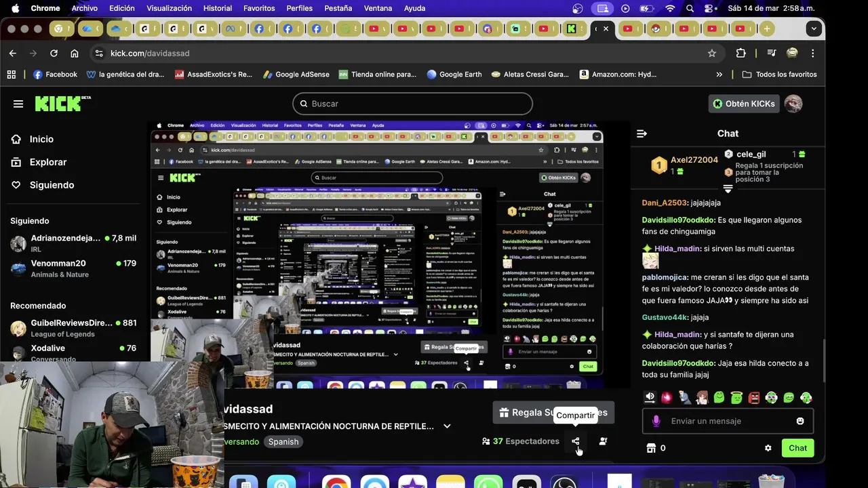The width and height of the screenshot is (868, 488).
Task: Click the Wi-Fi status icon
Action: click(670, 9)
